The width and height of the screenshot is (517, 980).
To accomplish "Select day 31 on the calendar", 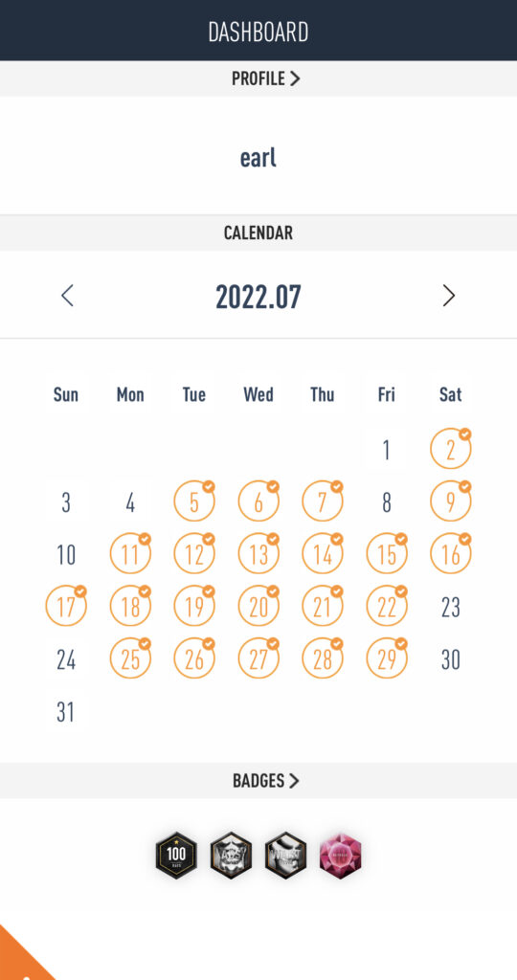I will 66,712.
